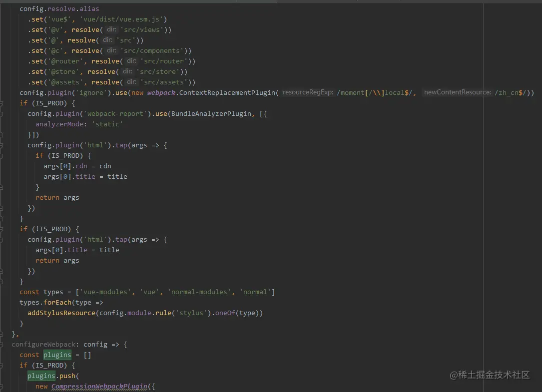Collapse the html plugin tap callback
Screen dimensions: 542x392
[4, 145]
